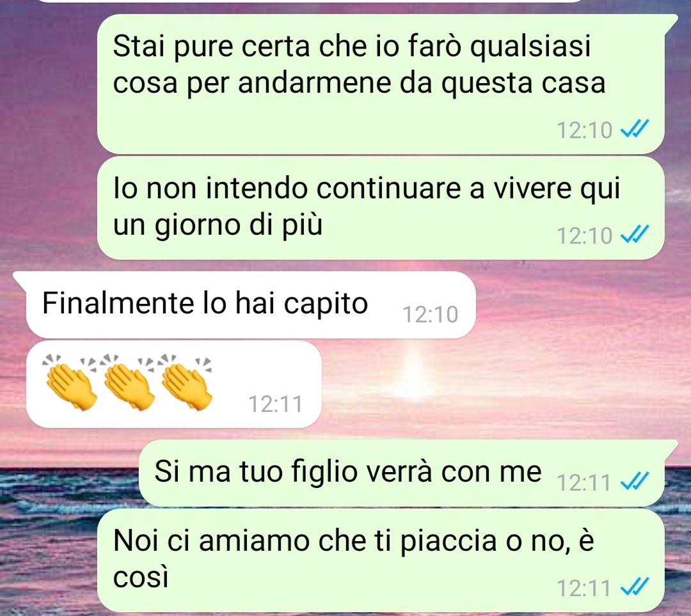Click the third clapping hands emoji
Screen dimensions: 691x616
(x=186, y=383)
